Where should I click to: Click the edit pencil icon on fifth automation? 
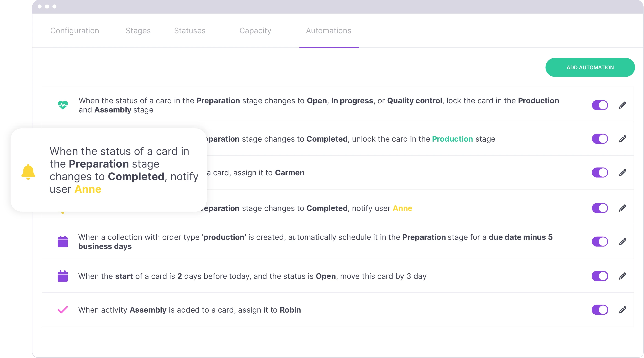click(623, 242)
